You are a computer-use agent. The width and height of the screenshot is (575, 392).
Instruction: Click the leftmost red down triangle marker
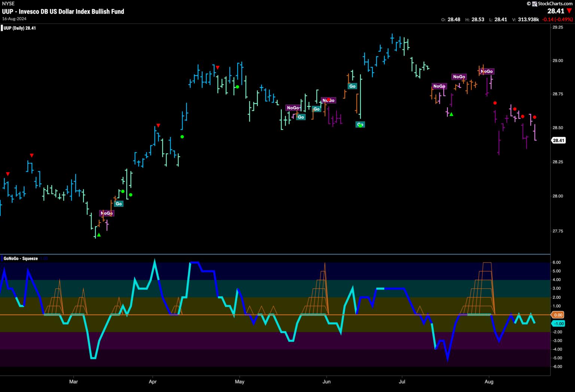click(x=8, y=174)
